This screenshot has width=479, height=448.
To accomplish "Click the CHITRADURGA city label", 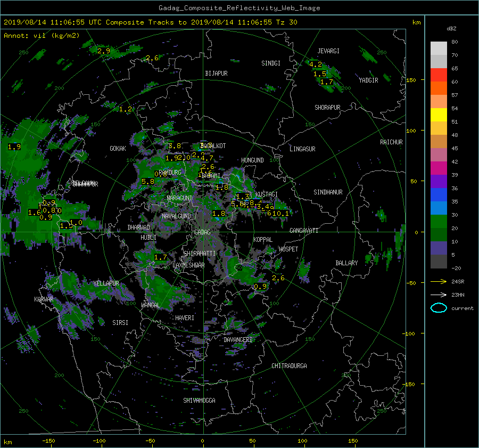I will click(290, 366).
